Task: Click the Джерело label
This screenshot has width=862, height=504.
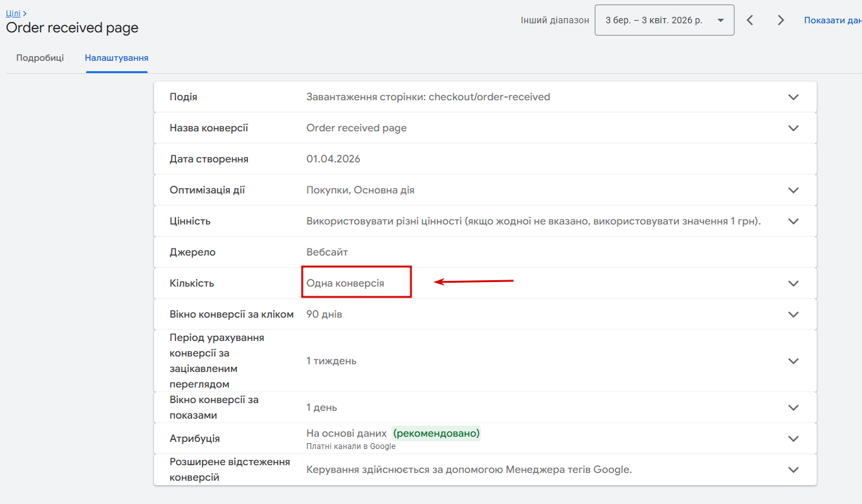Action: [193, 252]
